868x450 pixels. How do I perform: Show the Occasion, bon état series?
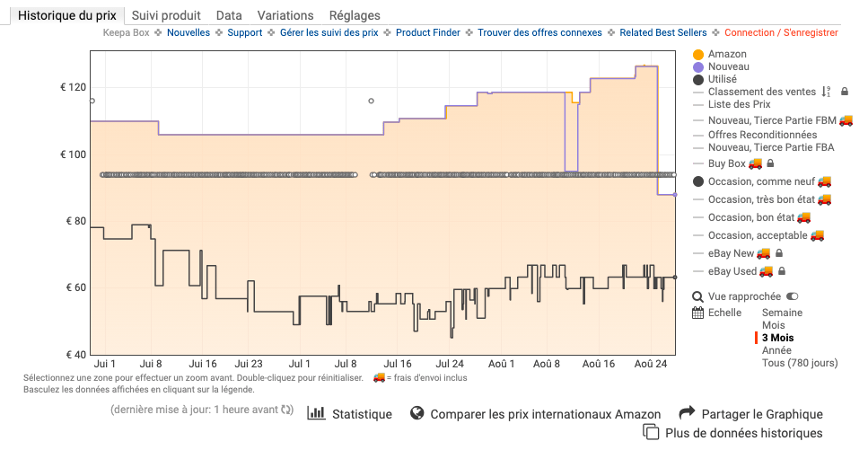(x=751, y=217)
